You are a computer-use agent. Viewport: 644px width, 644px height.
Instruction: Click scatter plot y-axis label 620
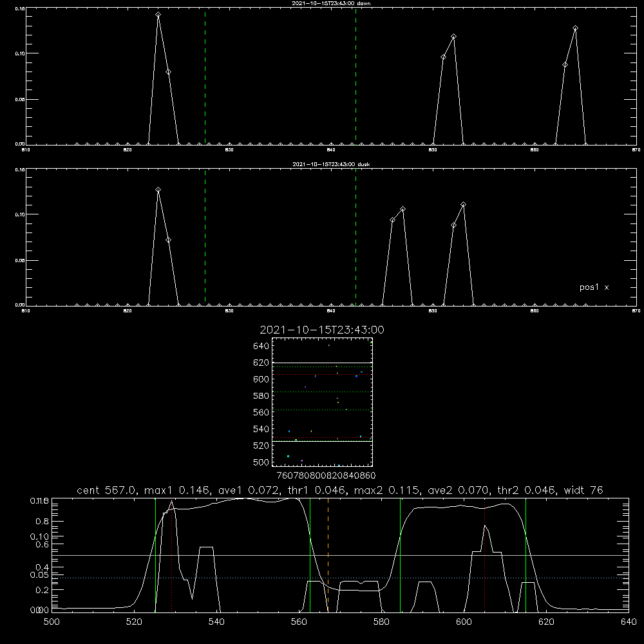click(x=261, y=363)
